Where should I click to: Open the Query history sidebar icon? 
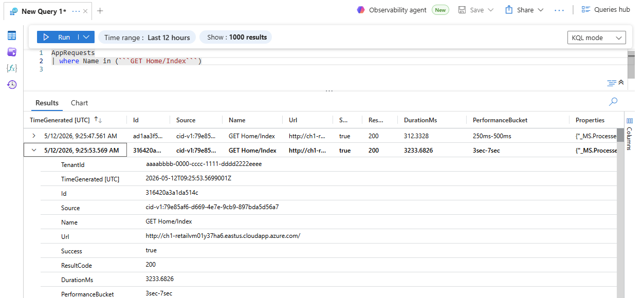click(x=12, y=85)
